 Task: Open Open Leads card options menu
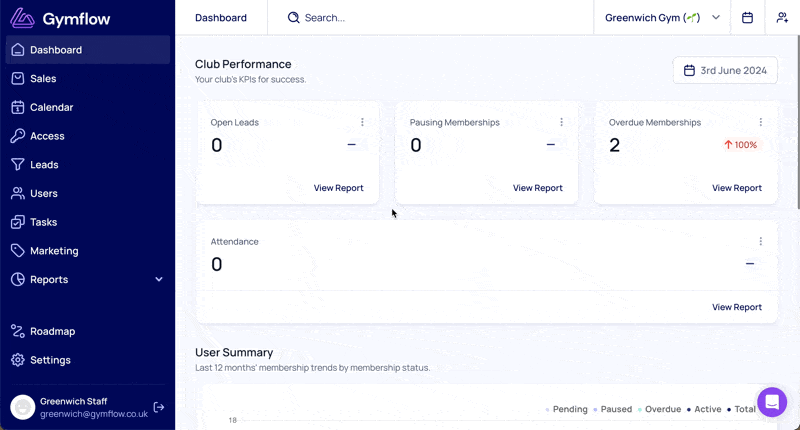click(x=362, y=122)
